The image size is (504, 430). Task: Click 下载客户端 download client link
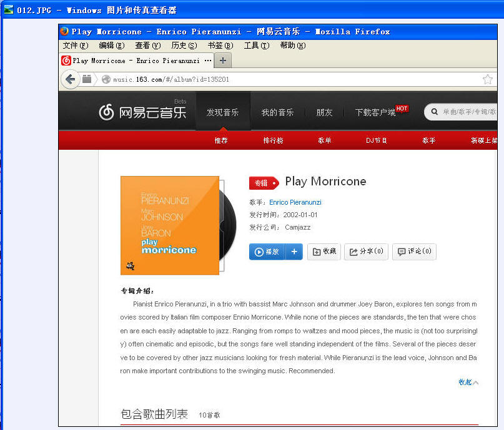(375, 112)
